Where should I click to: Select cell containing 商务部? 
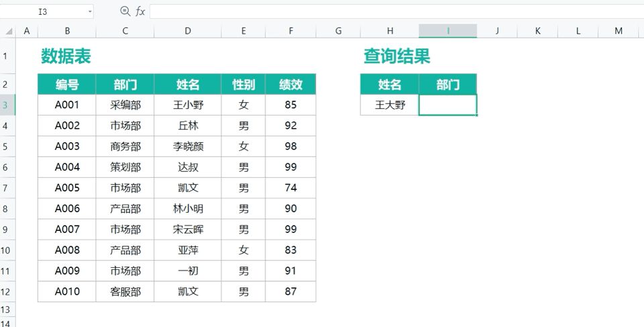(125, 146)
